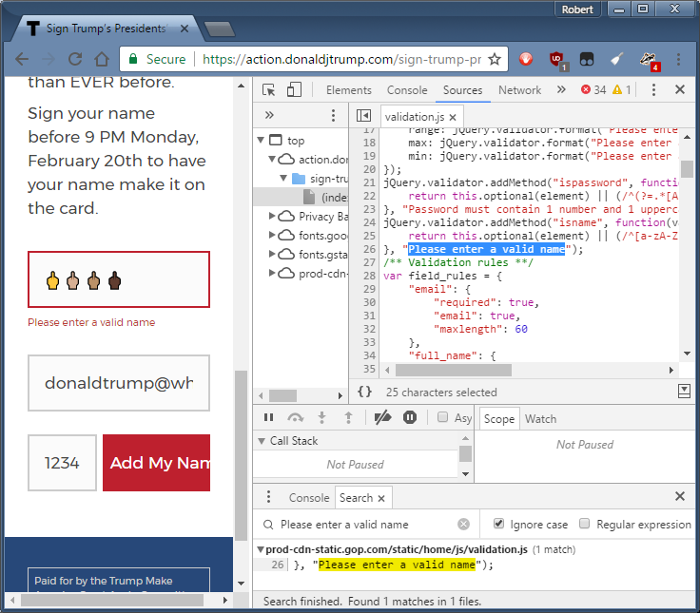Screen dimensions: 700x613
Task: Enable the Async checkbox
Action: [442, 417]
